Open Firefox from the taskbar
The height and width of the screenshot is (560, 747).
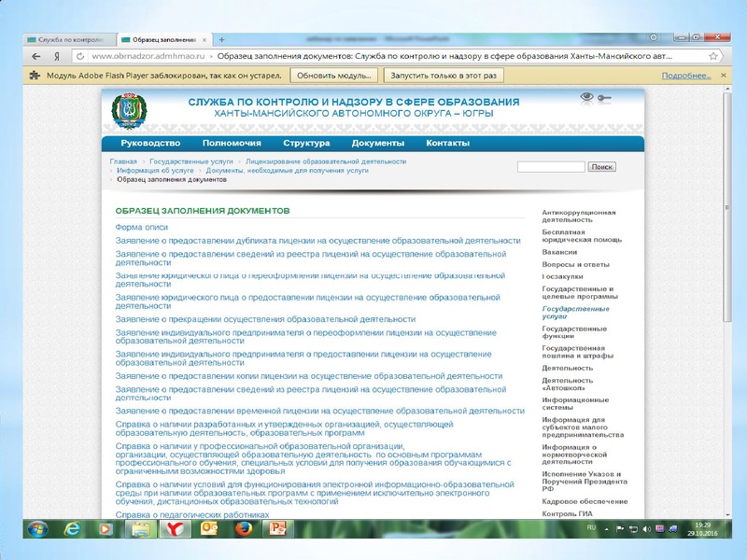244,528
